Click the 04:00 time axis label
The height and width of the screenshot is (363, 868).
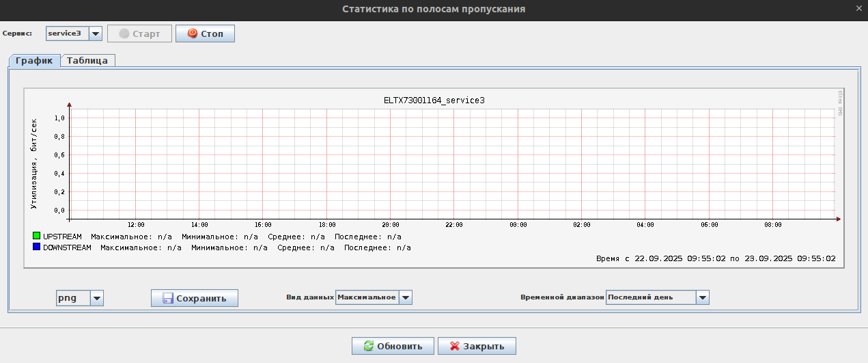tap(645, 225)
